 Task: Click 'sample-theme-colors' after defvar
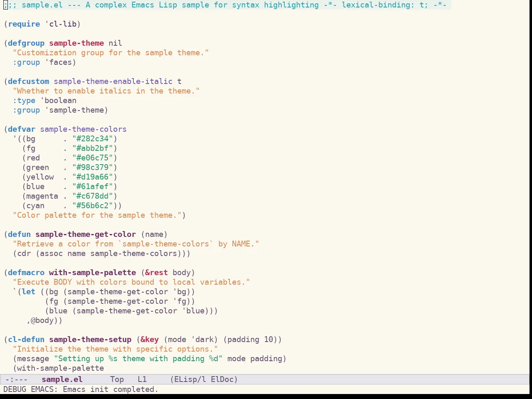click(x=84, y=129)
